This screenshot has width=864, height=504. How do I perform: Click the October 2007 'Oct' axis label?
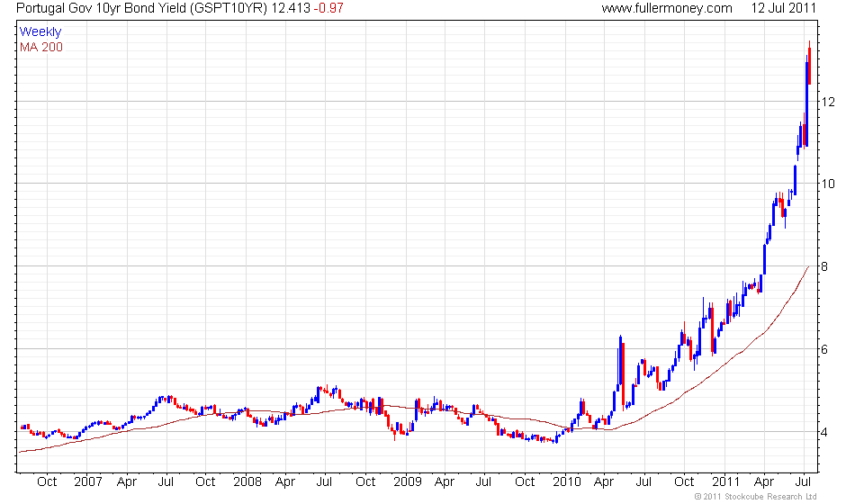[205, 481]
